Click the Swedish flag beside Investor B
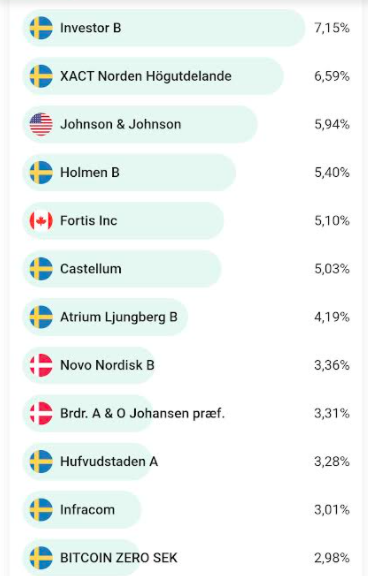 coord(41,28)
